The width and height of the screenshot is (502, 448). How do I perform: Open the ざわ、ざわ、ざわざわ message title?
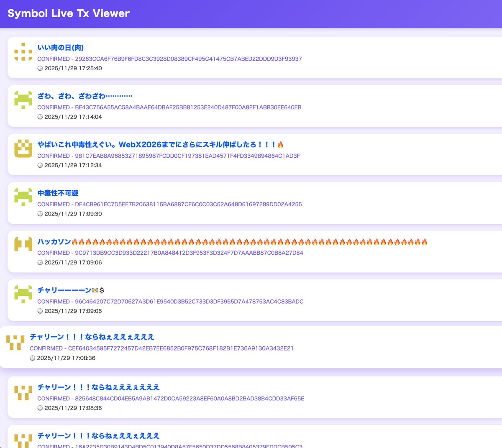85,96
